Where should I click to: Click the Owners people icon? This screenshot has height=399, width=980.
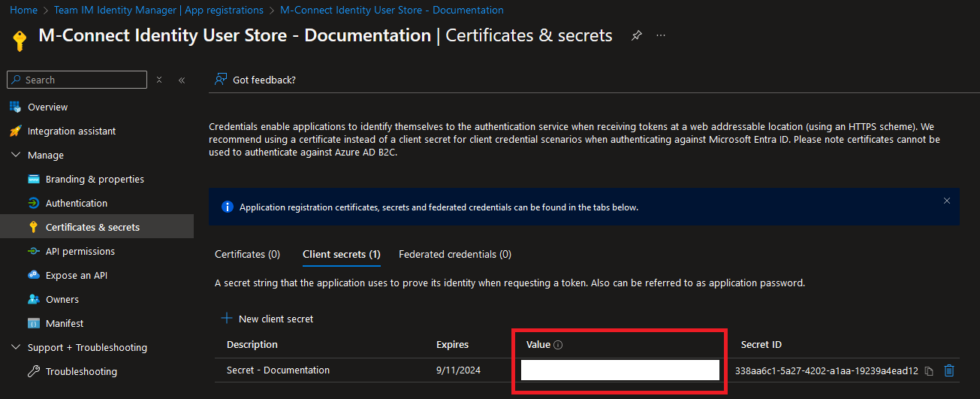33,299
